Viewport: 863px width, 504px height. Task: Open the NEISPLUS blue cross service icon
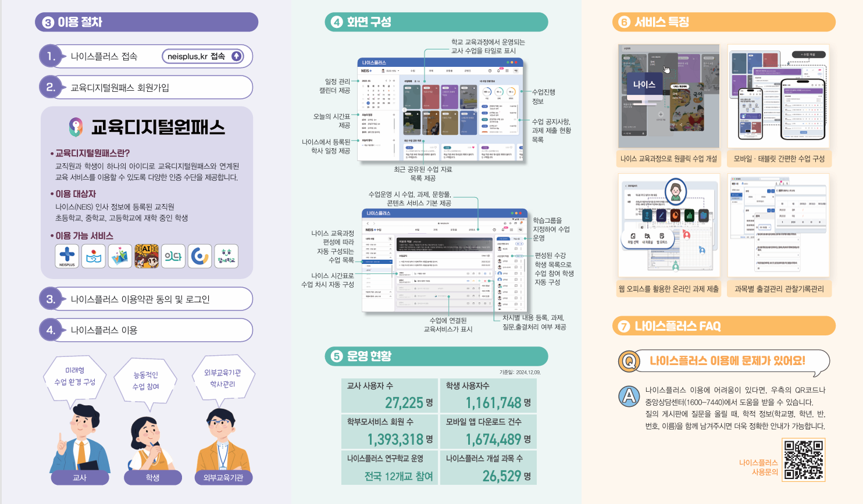pyautogui.click(x=67, y=256)
